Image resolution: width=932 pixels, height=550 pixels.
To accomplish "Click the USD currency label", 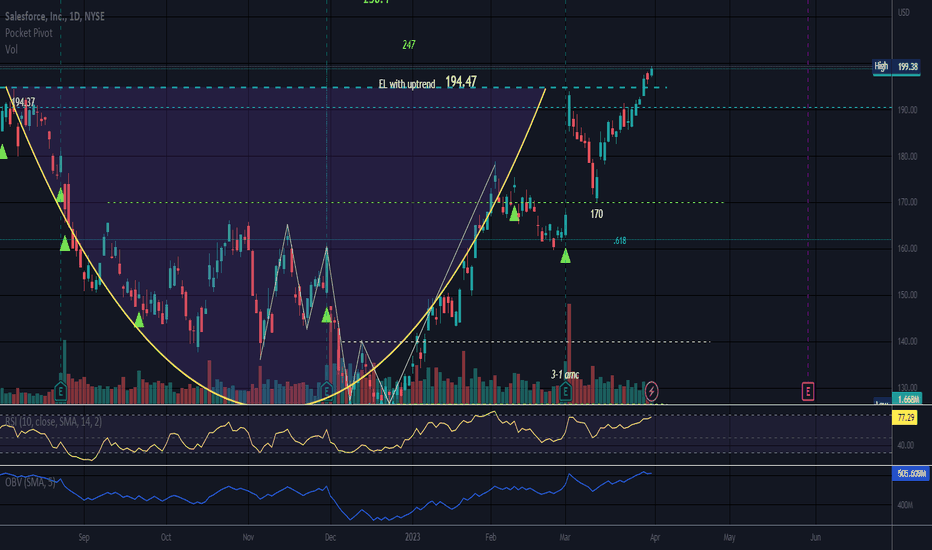I will tap(903, 12).
